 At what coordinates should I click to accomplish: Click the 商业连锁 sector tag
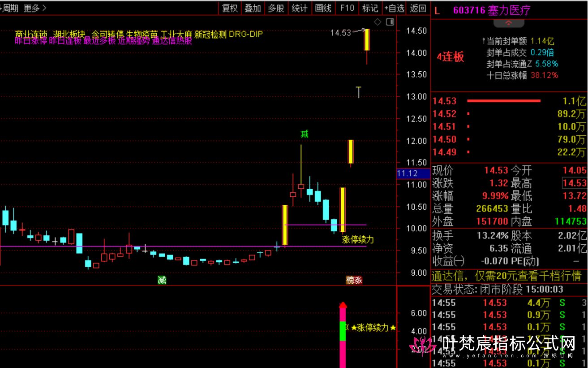click(x=31, y=34)
